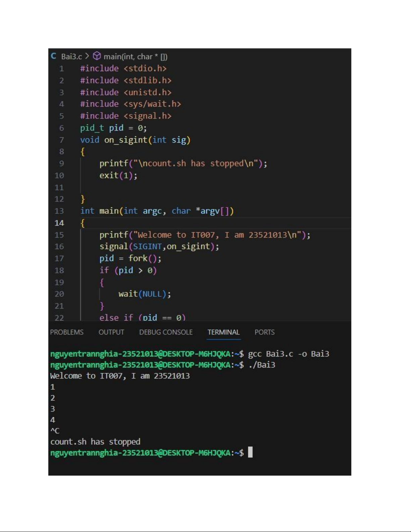The width and height of the screenshot is (411, 532).
Task: Click the C file icon in breadcrumb
Action: coord(54,56)
